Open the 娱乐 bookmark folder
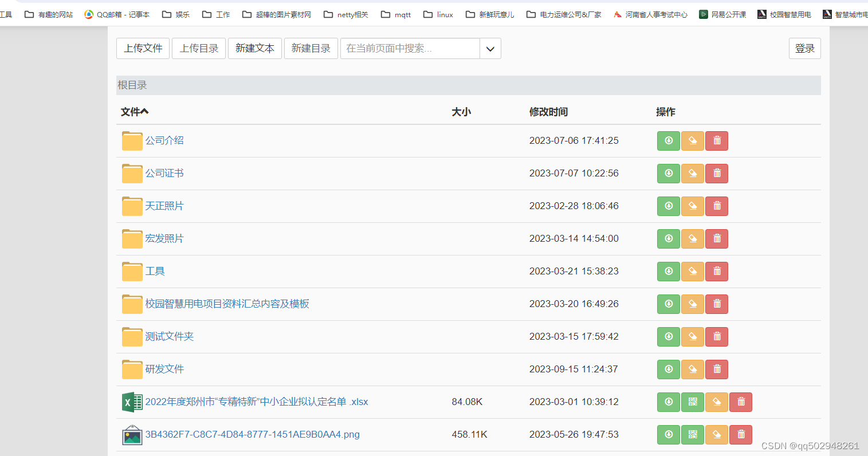Viewport: 868px width, 456px height. 176,14
